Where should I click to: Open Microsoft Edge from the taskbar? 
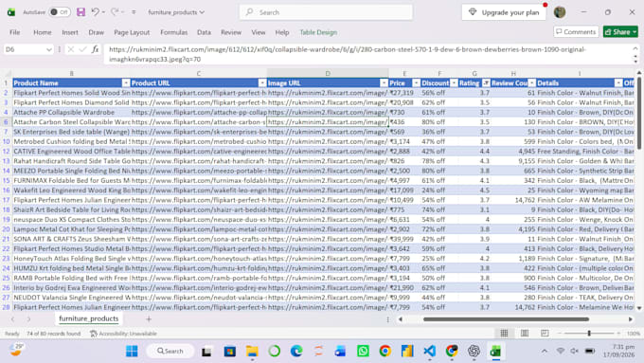(296, 351)
